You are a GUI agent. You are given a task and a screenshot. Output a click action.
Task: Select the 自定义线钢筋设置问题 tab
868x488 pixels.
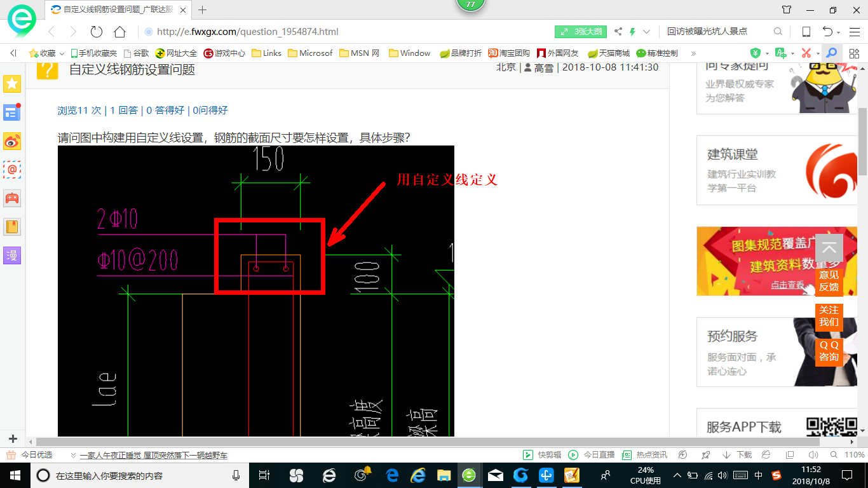(x=119, y=10)
